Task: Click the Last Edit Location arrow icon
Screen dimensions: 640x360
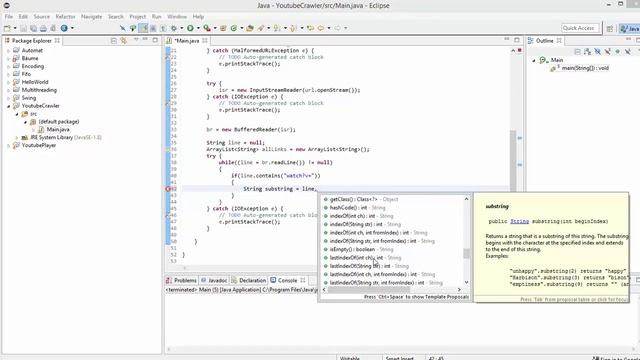Action: pos(311,28)
